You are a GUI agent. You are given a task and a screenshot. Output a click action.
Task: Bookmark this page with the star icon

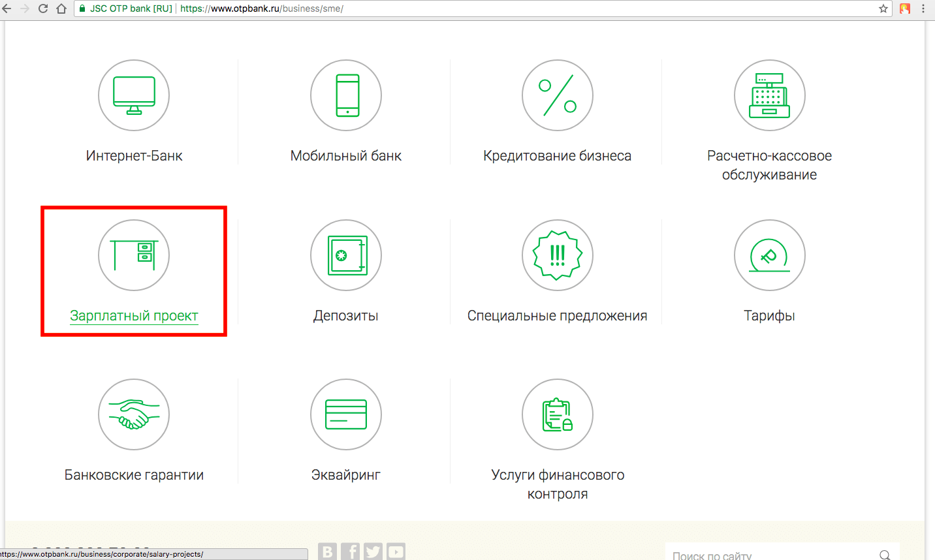tap(883, 8)
